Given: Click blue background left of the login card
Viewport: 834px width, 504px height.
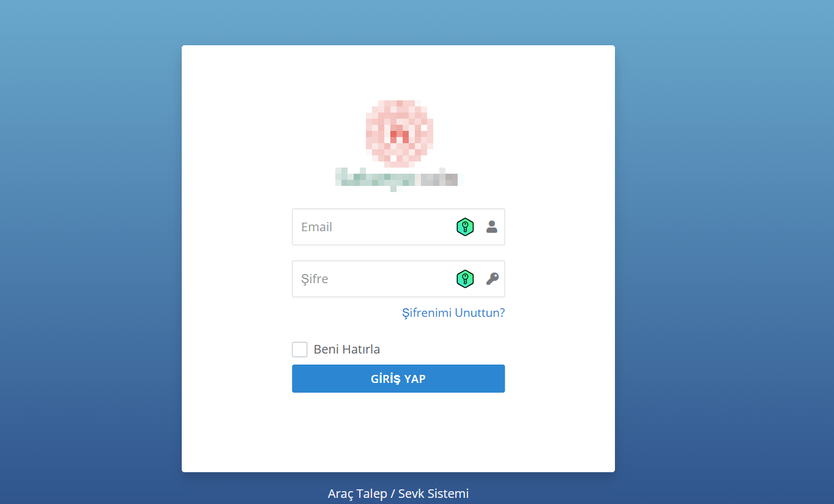Looking at the screenshot, I should pos(91,257).
